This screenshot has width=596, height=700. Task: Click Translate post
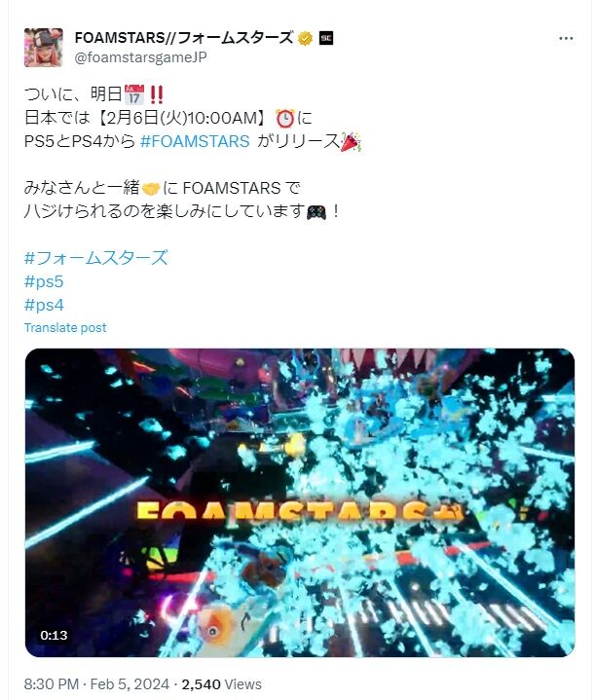pyautogui.click(x=65, y=328)
